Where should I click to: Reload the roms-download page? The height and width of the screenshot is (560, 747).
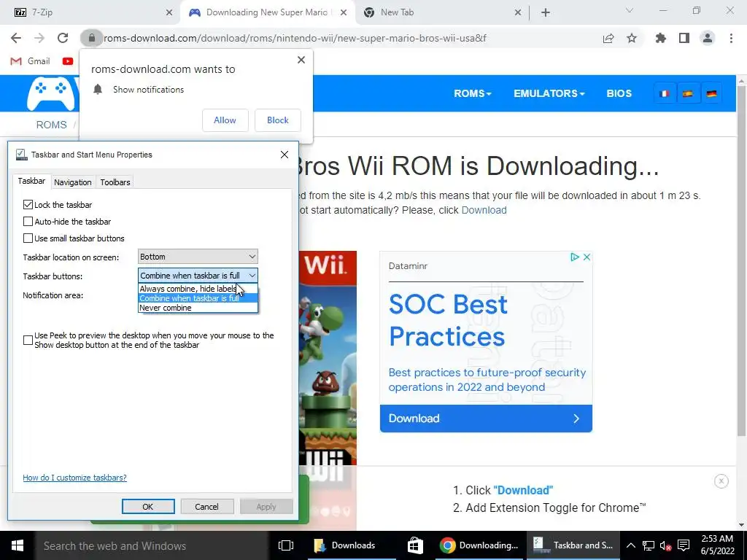[63, 38]
